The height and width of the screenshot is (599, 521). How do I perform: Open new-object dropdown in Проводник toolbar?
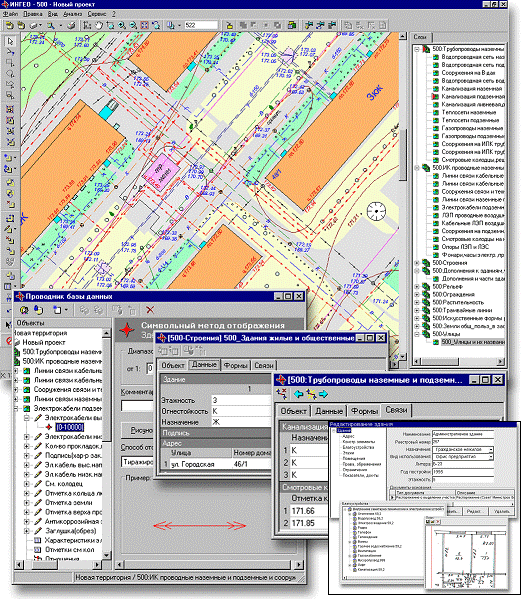tap(66, 310)
